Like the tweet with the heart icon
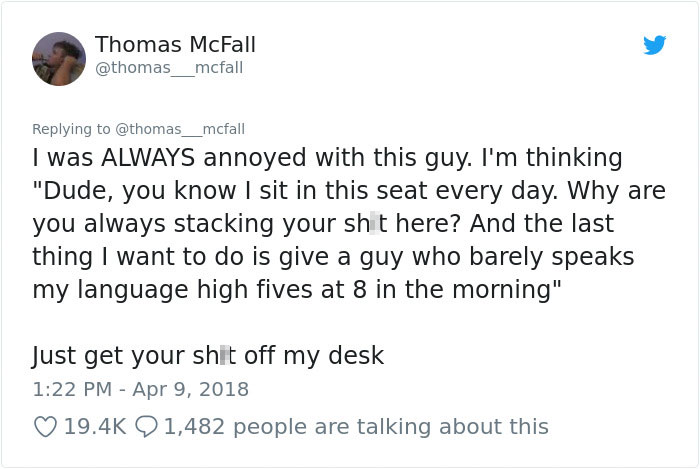This screenshot has width=700, height=469. tap(45, 426)
